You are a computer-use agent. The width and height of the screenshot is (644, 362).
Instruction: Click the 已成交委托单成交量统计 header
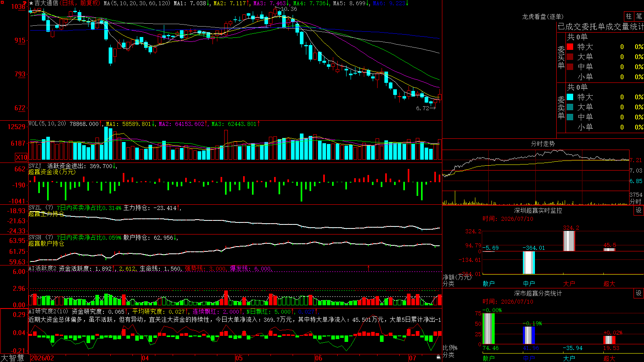point(601,27)
